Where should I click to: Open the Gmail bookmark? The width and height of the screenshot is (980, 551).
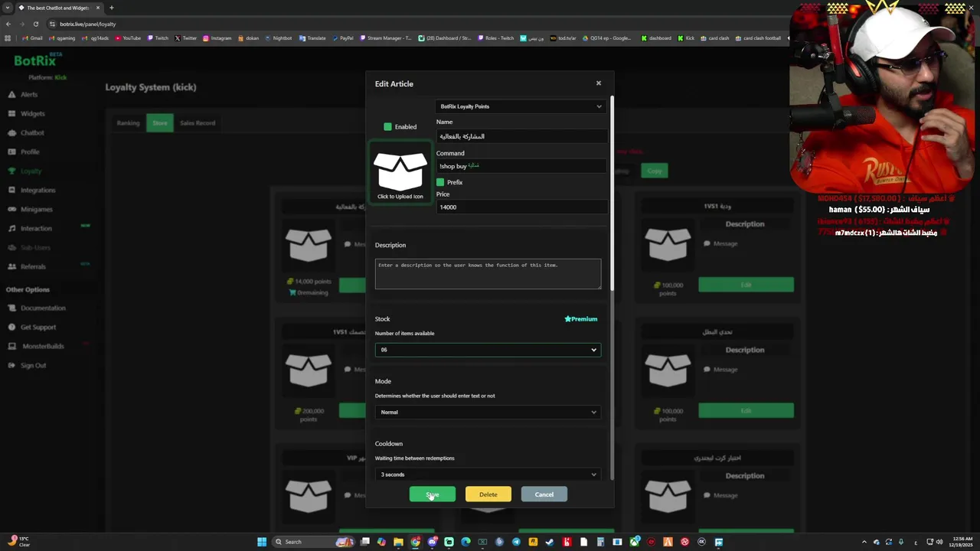(32, 38)
